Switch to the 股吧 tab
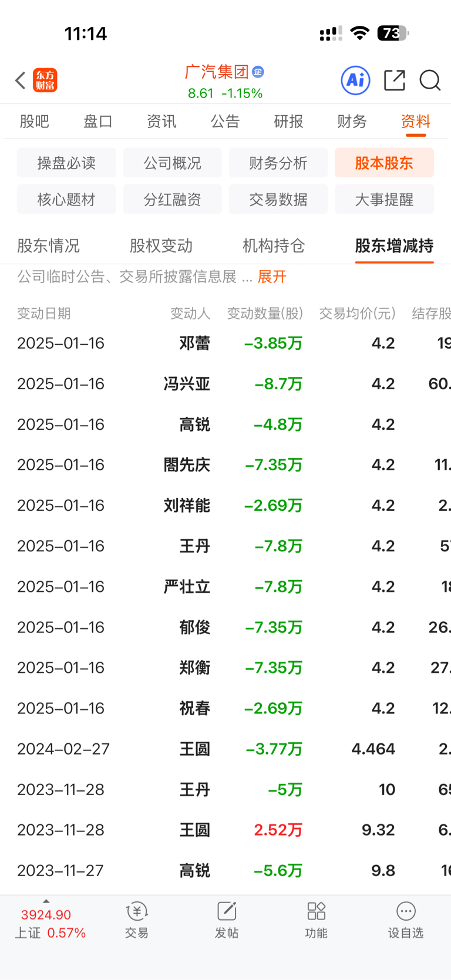Screen dimensions: 451x980 [x=35, y=122]
